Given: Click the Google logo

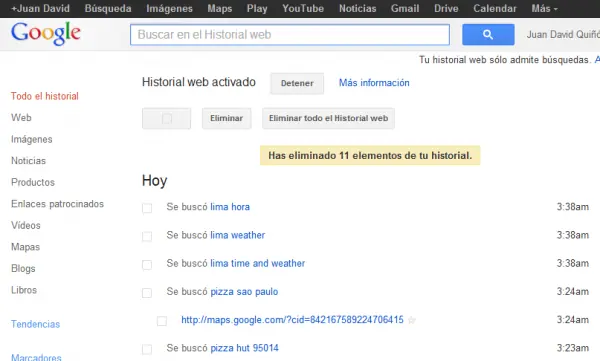Looking at the screenshot, I should coord(46,33).
